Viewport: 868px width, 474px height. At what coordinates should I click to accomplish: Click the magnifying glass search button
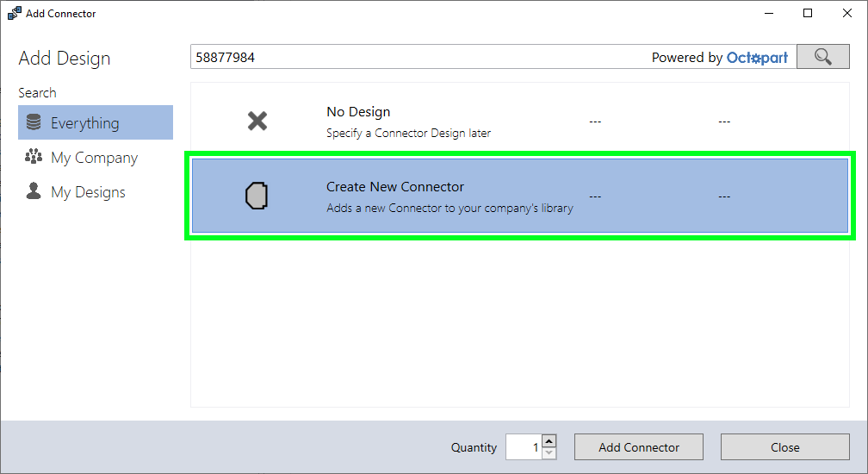(822, 57)
